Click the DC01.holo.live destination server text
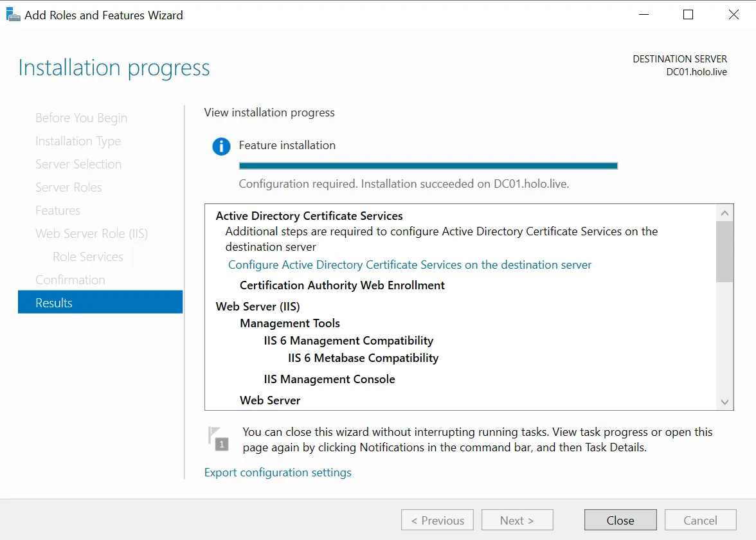This screenshot has width=756, height=540. (x=696, y=72)
